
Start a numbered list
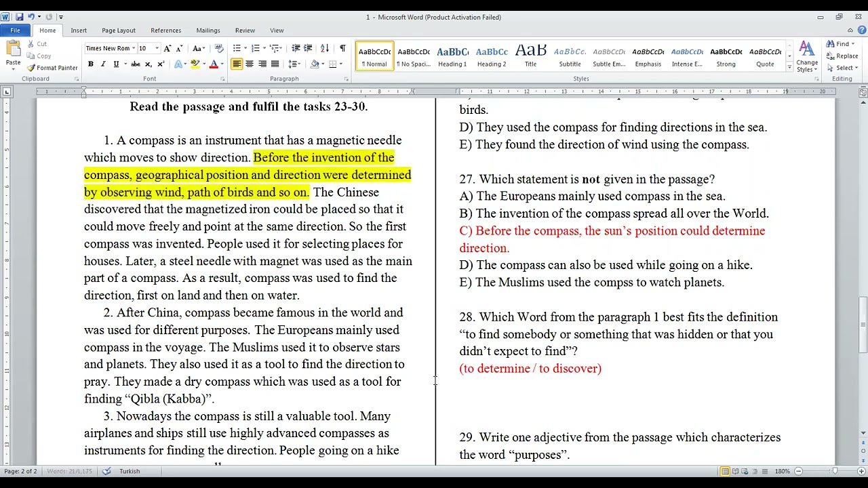click(255, 49)
